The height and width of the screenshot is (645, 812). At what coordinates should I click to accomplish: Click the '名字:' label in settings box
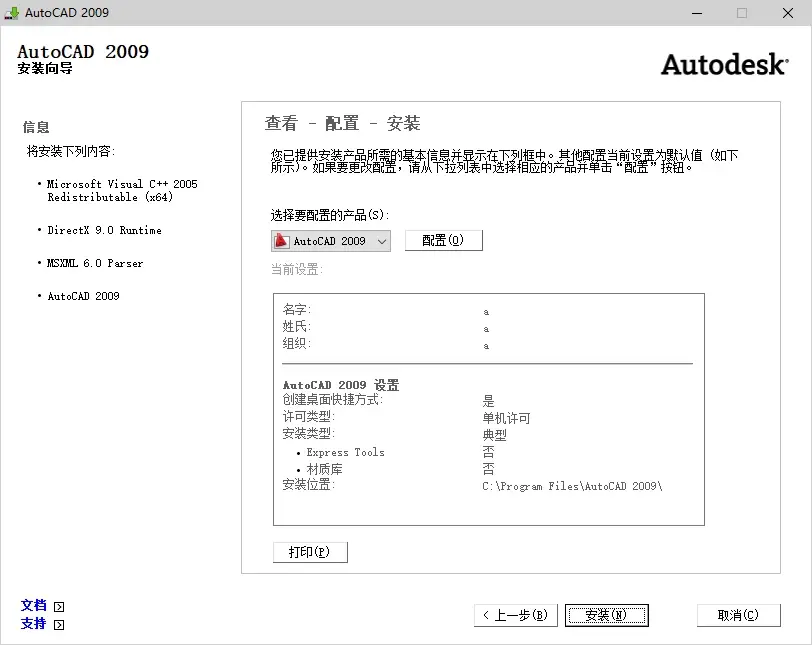tap(297, 310)
